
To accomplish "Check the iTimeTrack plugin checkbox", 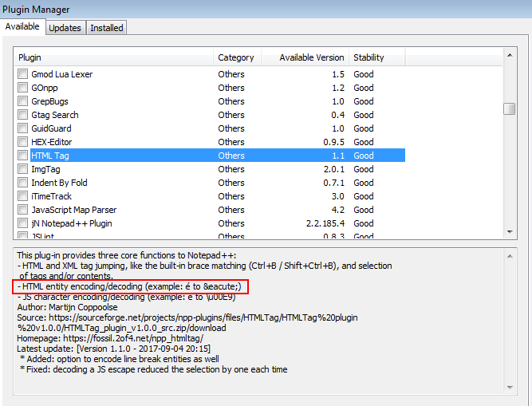I will point(23,196).
